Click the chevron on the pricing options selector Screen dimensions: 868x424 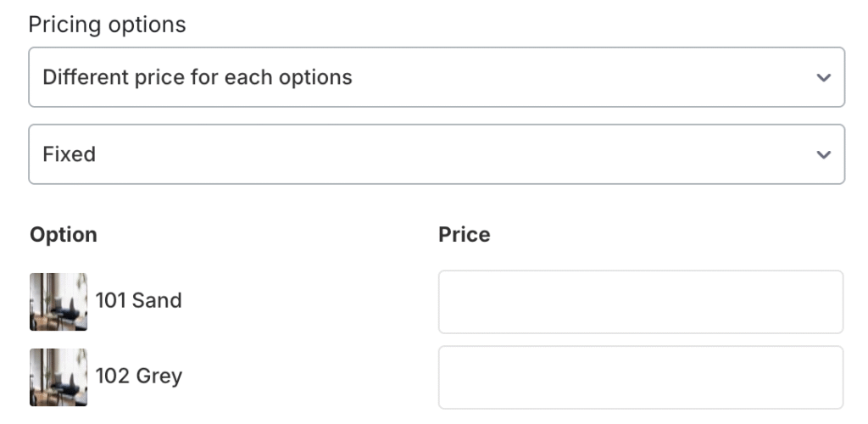click(824, 77)
